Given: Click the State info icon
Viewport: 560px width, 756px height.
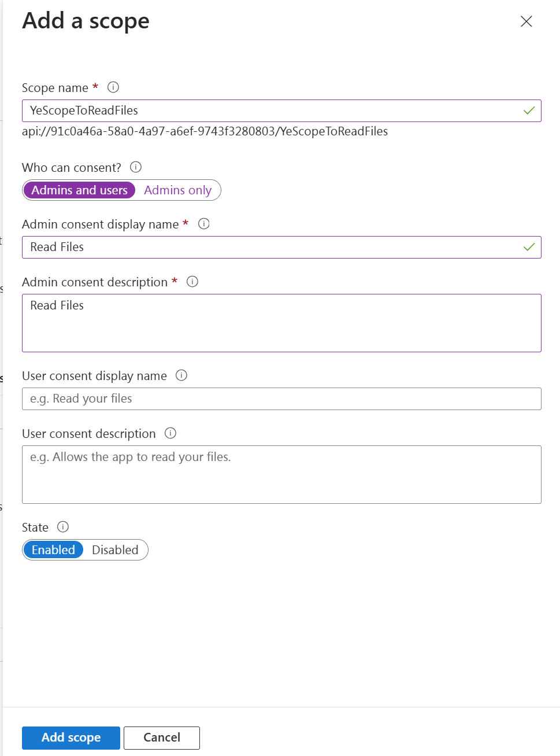Looking at the screenshot, I should (63, 527).
